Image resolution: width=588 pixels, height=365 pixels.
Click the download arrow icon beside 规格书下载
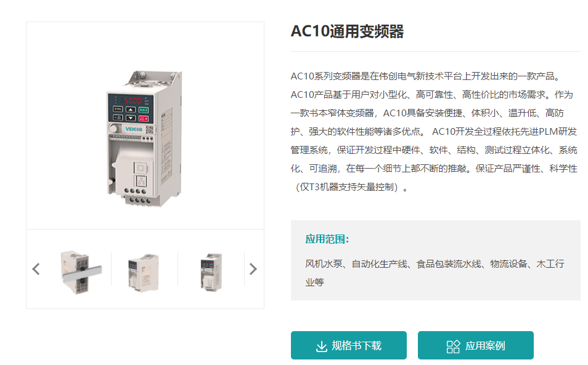(321, 347)
